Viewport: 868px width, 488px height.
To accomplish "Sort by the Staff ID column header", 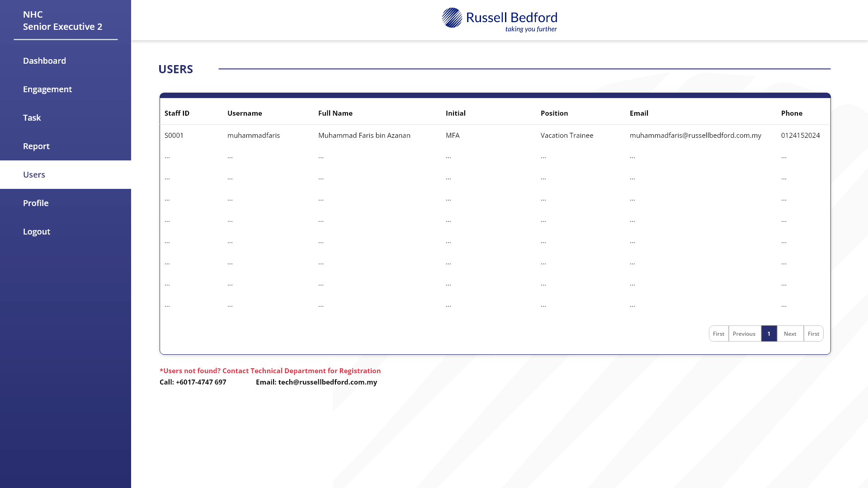I will pyautogui.click(x=176, y=113).
